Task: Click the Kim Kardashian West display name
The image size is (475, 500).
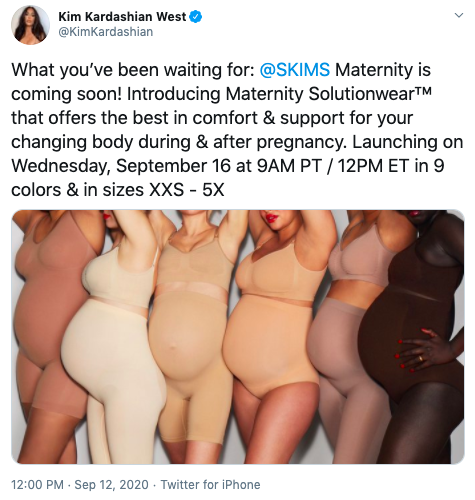Action: [122, 17]
